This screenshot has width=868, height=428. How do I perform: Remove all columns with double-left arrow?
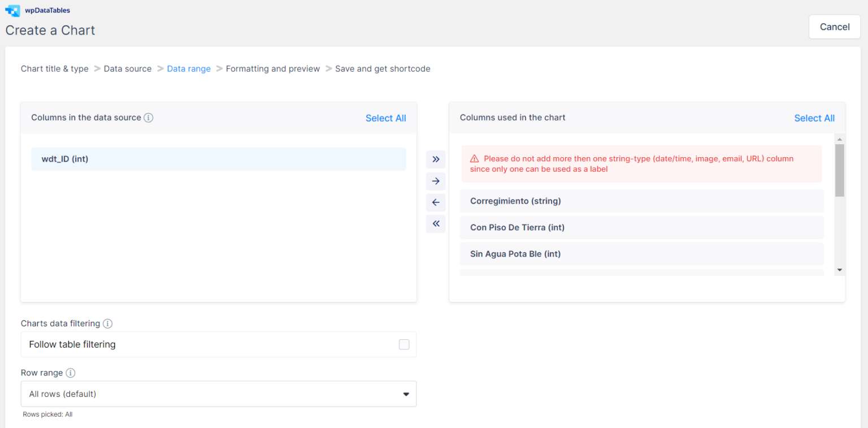coord(436,224)
